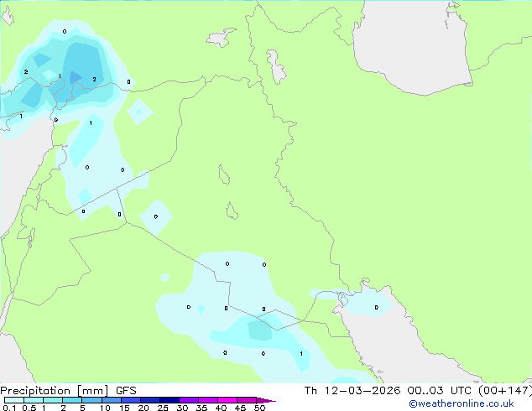The height and width of the screenshot is (411, 532).
Task: Click the 0.1–0.5 mm legend swatch
Action: coord(14,400)
